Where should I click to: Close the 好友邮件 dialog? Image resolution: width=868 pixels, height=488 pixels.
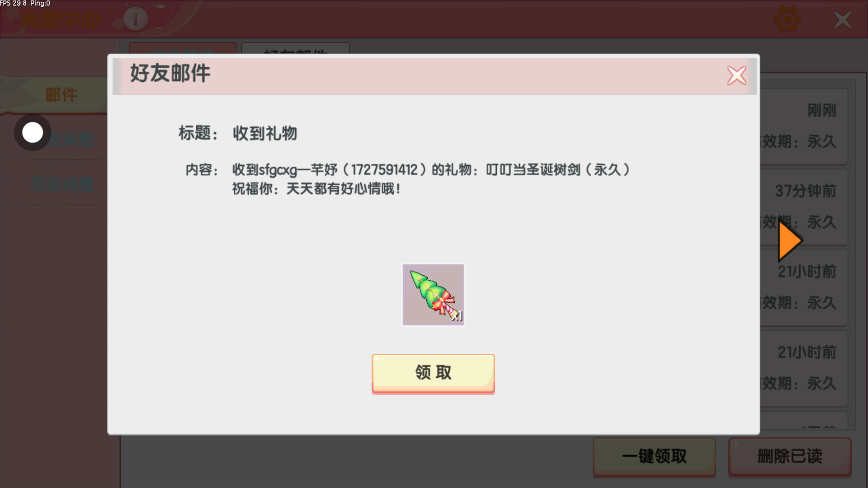[x=737, y=75]
